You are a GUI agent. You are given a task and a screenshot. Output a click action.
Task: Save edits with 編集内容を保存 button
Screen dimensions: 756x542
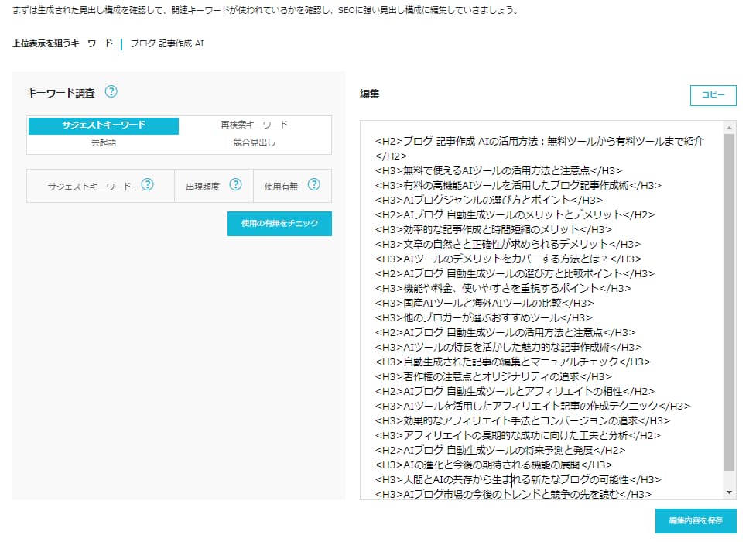[x=696, y=521]
